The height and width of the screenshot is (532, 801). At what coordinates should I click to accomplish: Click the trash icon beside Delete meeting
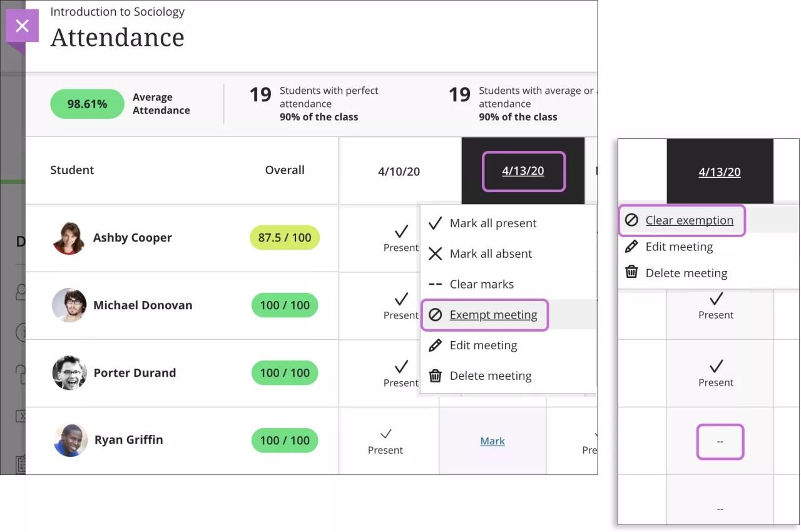(x=436, y=376)
